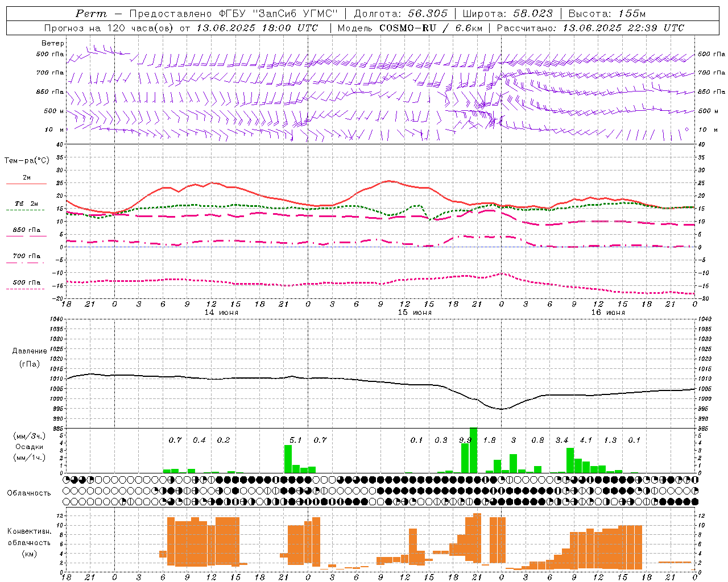Click the "Td 2м" dew point legend entry

(26, 203)
